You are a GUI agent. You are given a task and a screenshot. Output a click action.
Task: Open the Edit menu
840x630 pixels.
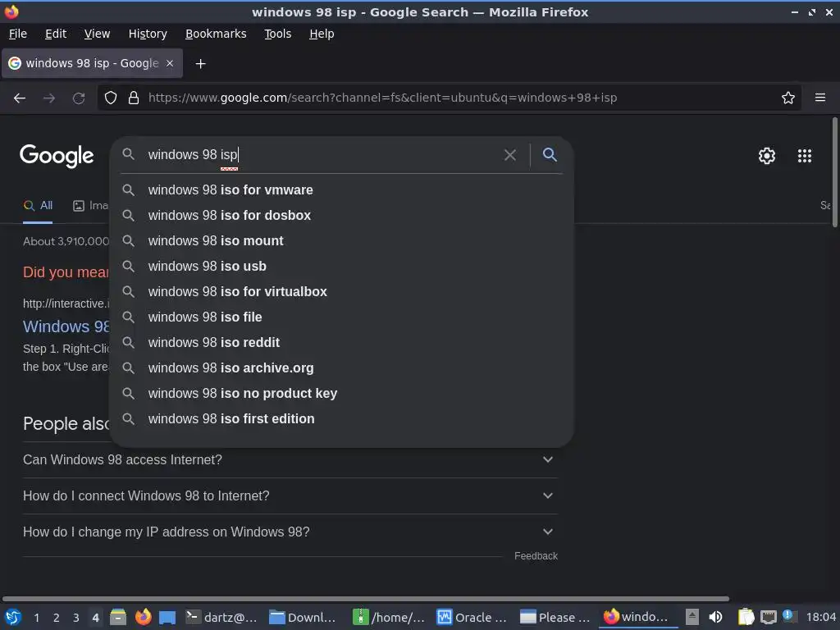56,34
